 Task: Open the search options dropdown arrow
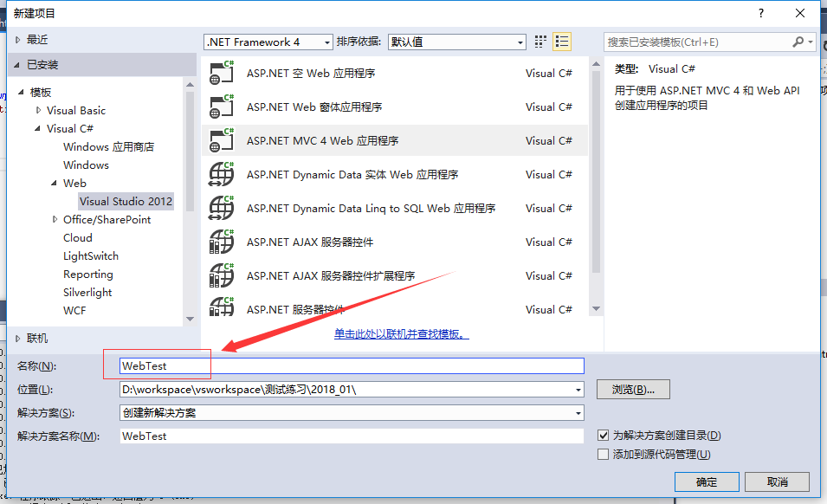(811, 42)
